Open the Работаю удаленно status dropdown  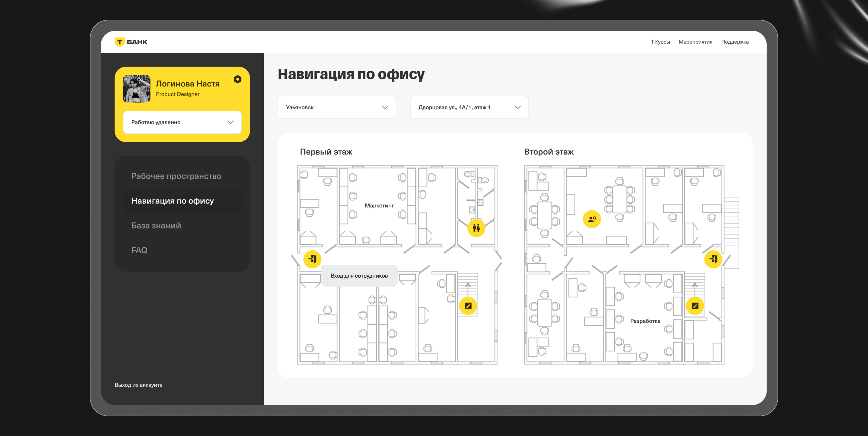tap(182, 122)
